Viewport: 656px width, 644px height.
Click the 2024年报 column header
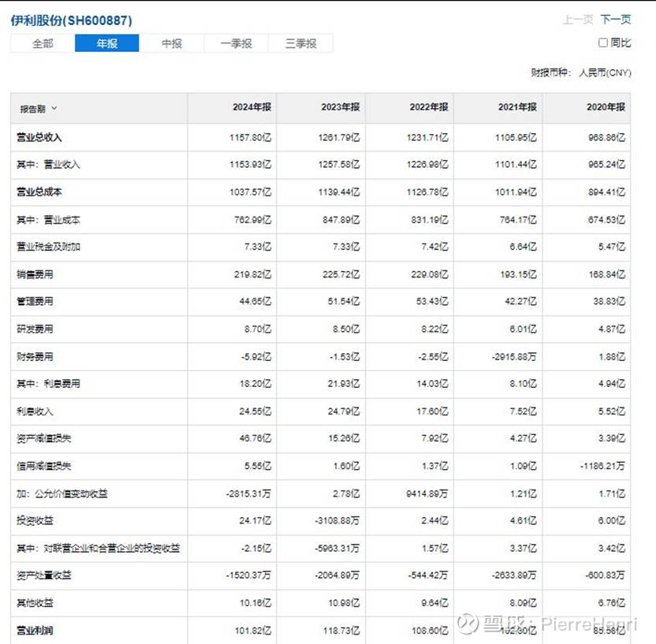point(252,107)
